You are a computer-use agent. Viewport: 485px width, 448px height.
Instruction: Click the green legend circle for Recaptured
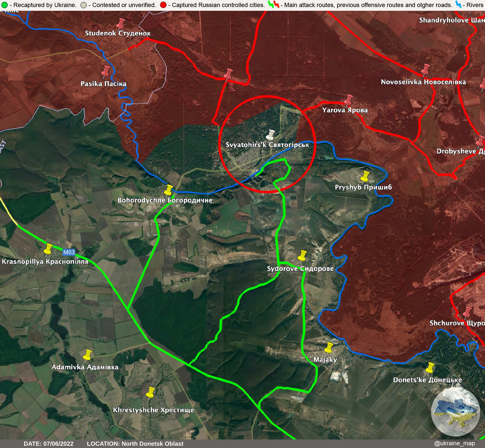[x=5, y=5]
